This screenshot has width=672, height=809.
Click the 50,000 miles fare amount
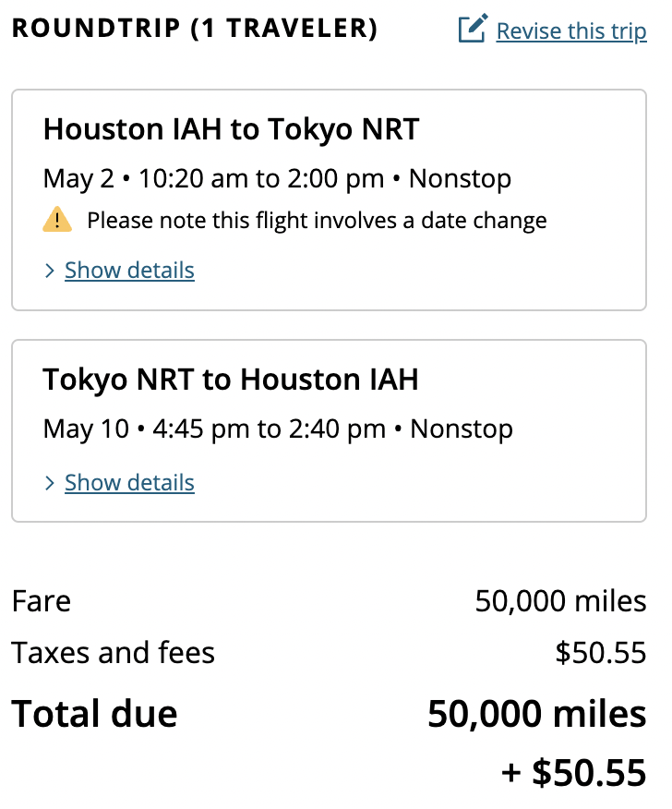click(x=560, y=601)
